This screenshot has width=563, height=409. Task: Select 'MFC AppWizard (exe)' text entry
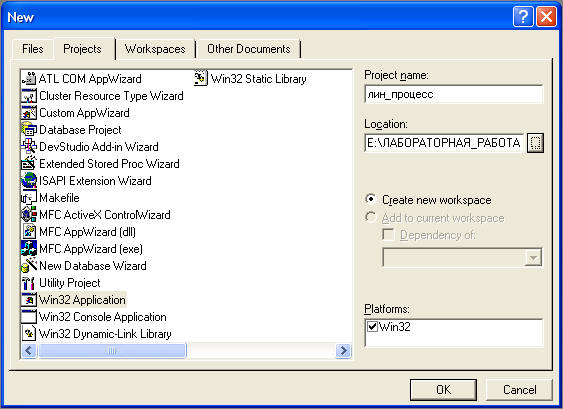[x=91, y=249]
